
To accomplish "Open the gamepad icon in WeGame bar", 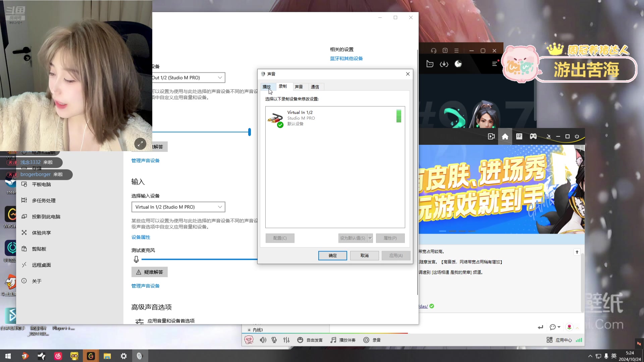I will tap(533, 136).
